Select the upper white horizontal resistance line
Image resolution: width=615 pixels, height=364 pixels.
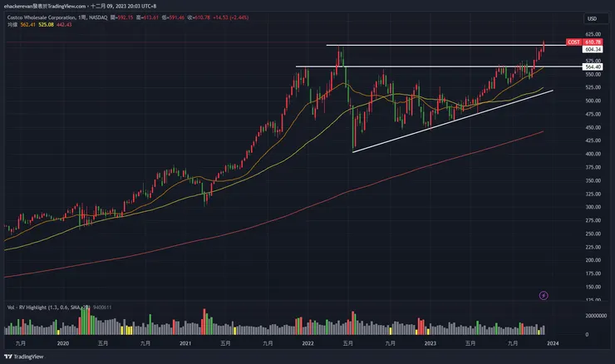click(446, 45)
